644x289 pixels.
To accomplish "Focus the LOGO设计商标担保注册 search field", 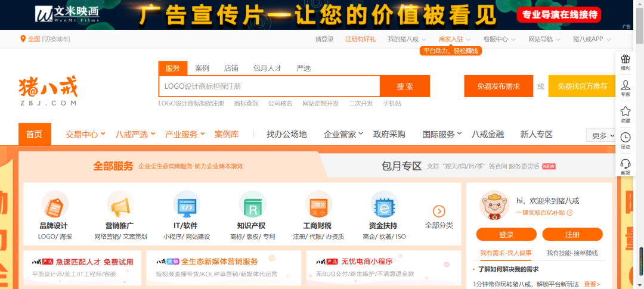I will (270, 86).
